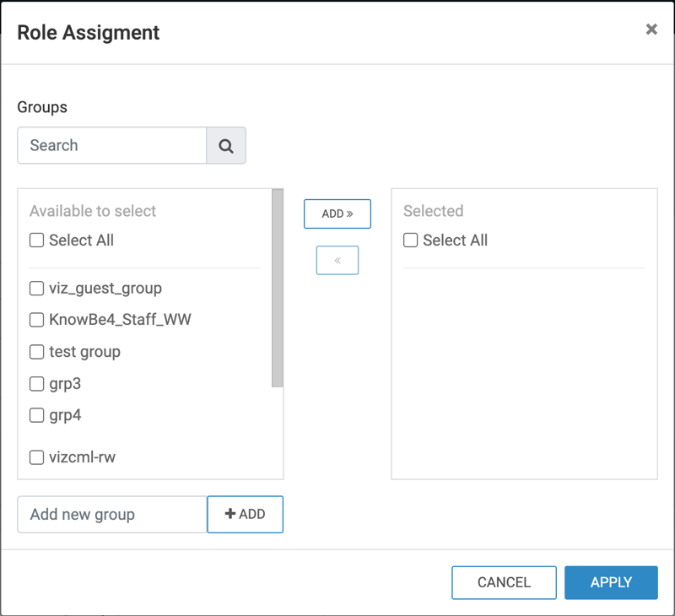This screenshot has height=616, width=675.
Task: Click the available groups list scrollbar
Action: 278,287
